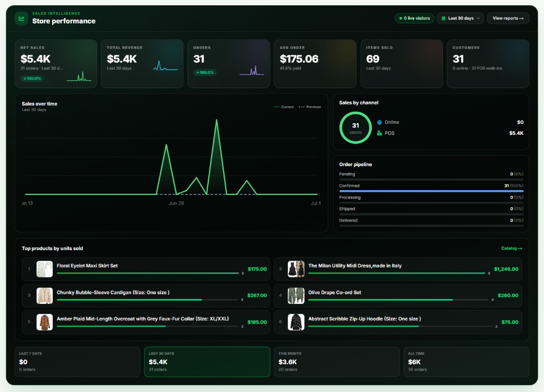This screenshot has height=392, width=544.
Task: Click the 31 orders donut ring
Action: point(355,127)
